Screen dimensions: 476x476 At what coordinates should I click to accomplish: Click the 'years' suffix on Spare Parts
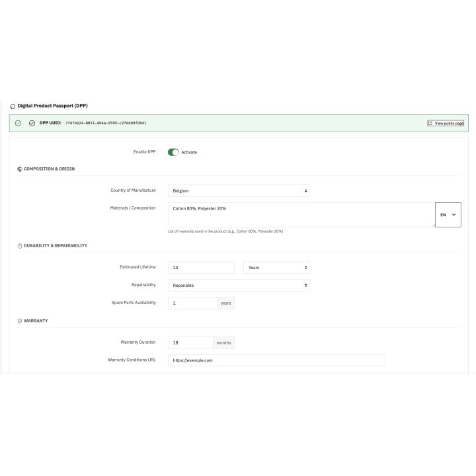click(225, 303)
